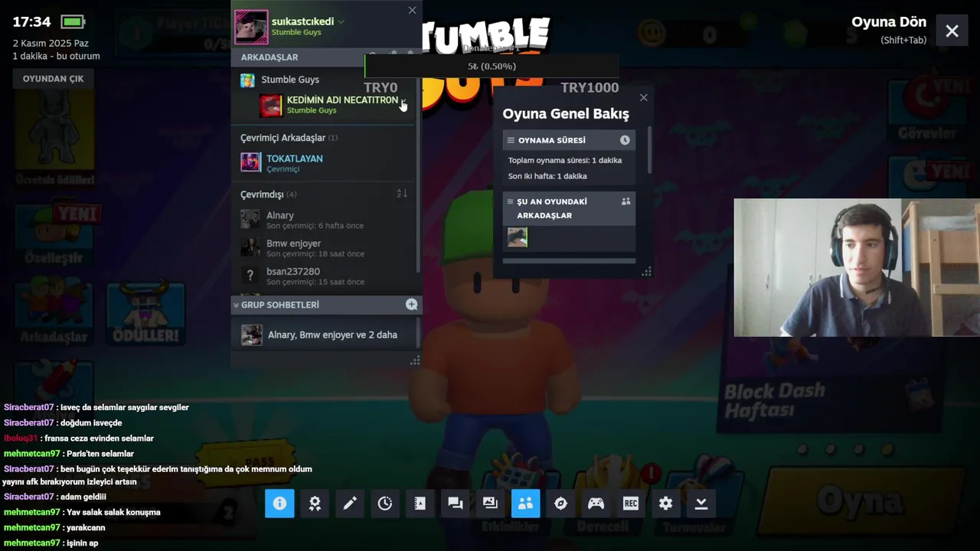This screenshot has height=551, width=980.
Task: Select the ARKADAŞLAR section header
Action: [x=269, y=57]
